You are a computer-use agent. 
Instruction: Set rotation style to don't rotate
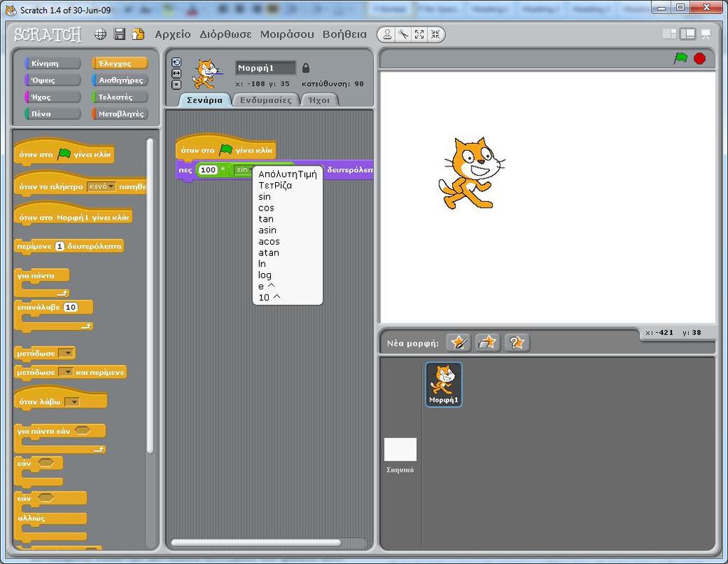point(176,85)
